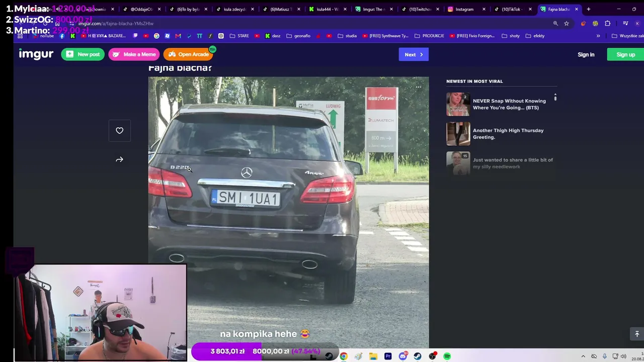The width and height of the screenshot is (644, 362).
Task: Open a new browser tab
Action: pos(588,9)
